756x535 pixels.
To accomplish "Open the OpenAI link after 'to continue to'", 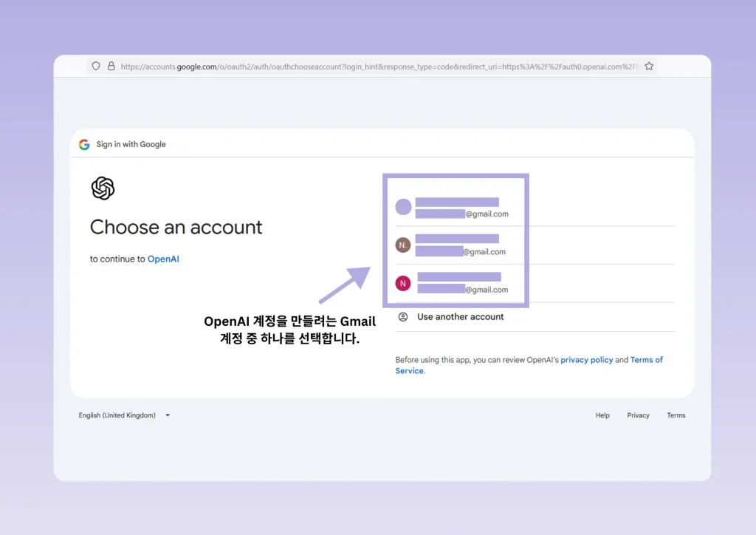I will pyautogui.click(x=163, y=259).
